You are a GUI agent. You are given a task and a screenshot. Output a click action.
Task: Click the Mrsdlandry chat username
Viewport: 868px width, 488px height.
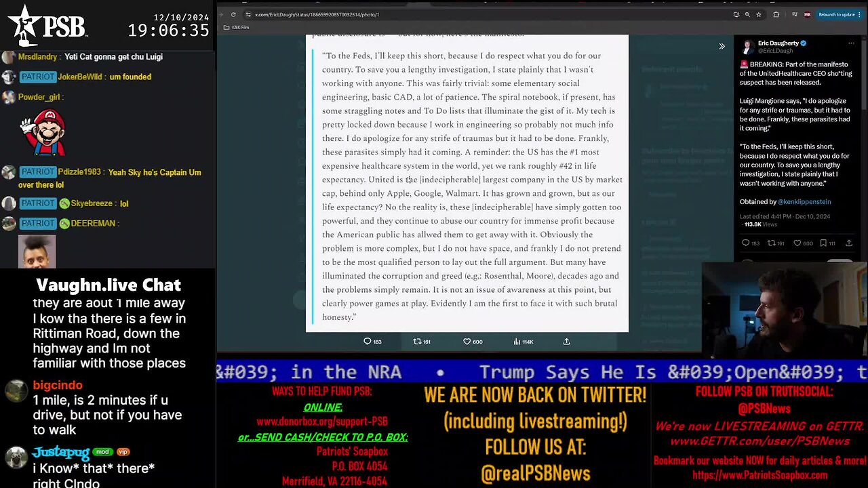(38, 57)
